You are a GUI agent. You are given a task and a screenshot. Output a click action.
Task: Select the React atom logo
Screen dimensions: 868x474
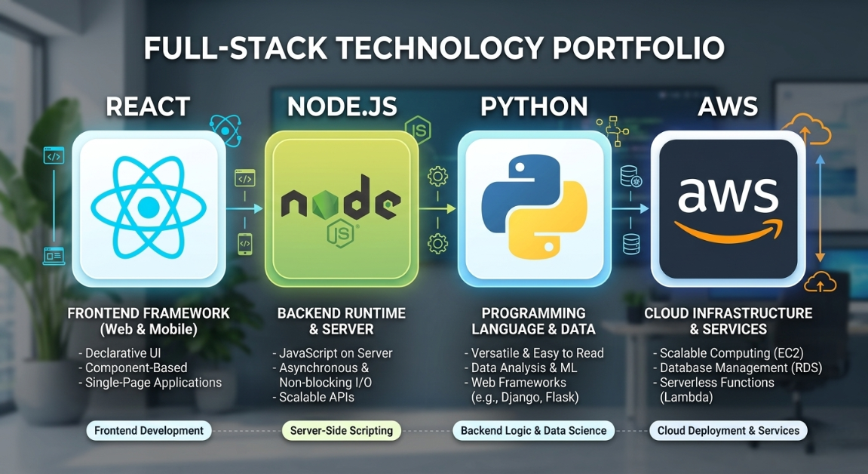[x=148, y=207]
